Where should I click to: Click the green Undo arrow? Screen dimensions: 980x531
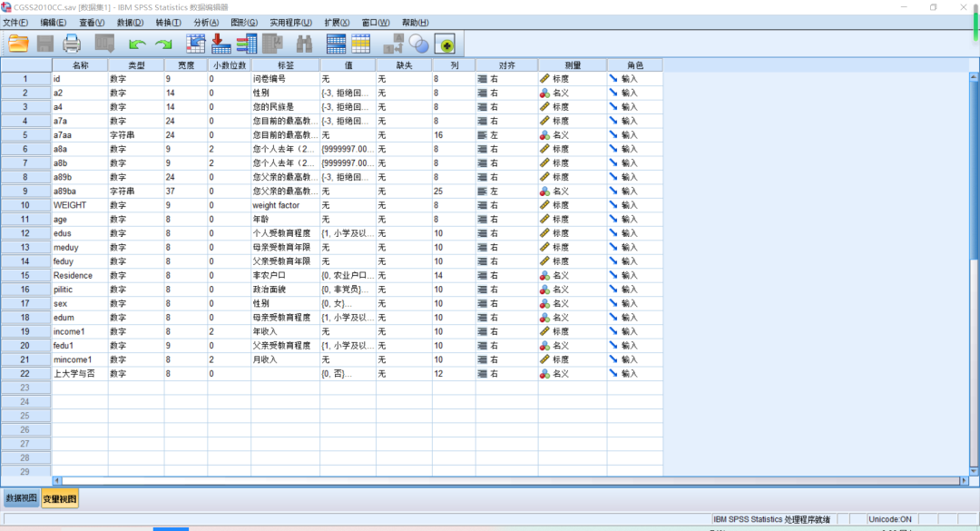coord(137,44)
